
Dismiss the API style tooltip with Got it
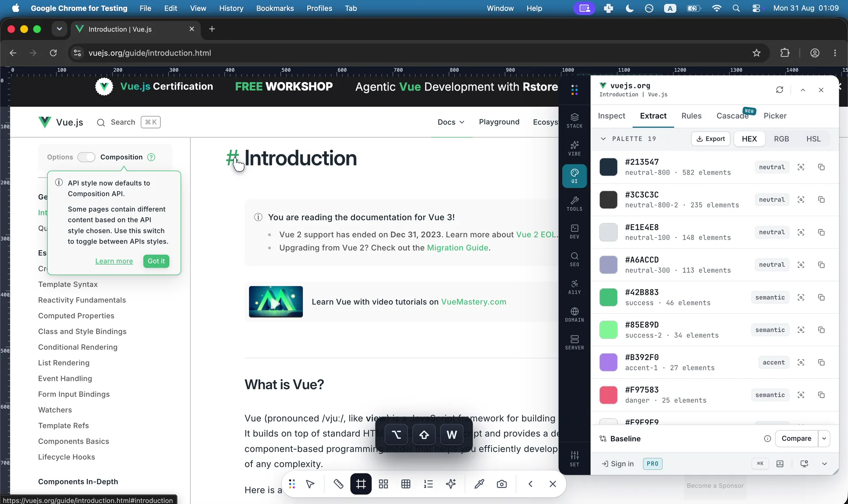(x=156, y=261)
